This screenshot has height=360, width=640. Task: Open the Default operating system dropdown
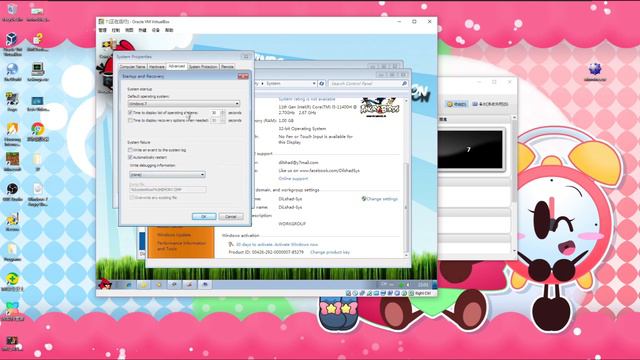(184, 104)
